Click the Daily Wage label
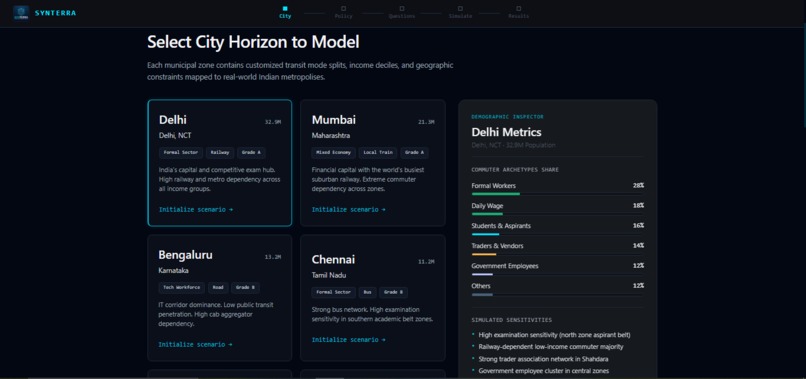This screenshot has width=806, height=379. [x=487, y=206]
